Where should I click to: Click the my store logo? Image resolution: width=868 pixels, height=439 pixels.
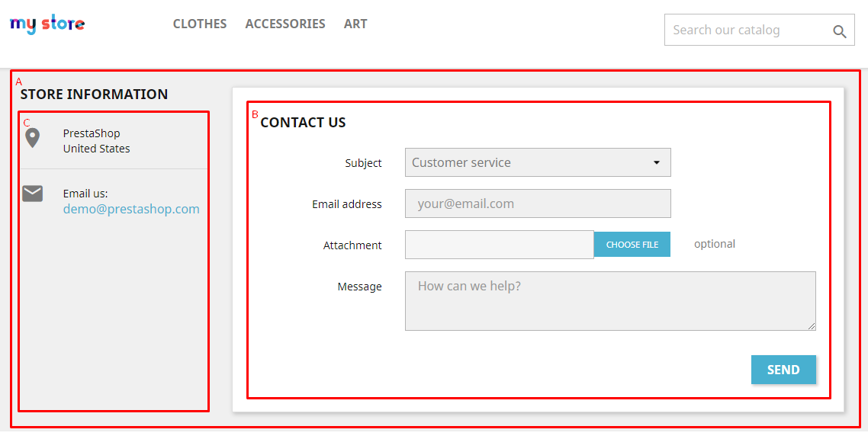[x=47, y=24]
